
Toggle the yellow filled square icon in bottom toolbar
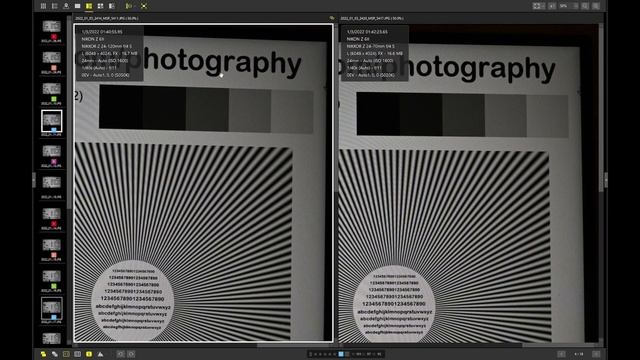point(89,354)
